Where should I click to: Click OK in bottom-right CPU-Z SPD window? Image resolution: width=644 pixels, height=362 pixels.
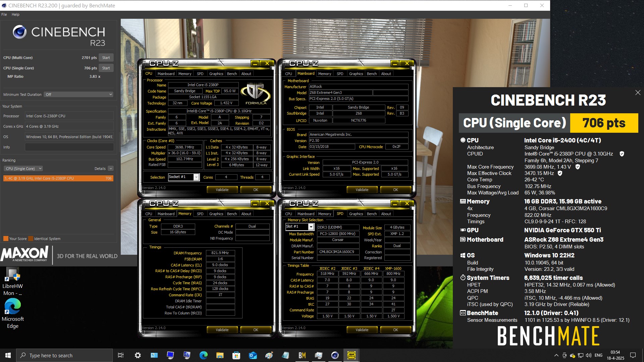[395, 330]
